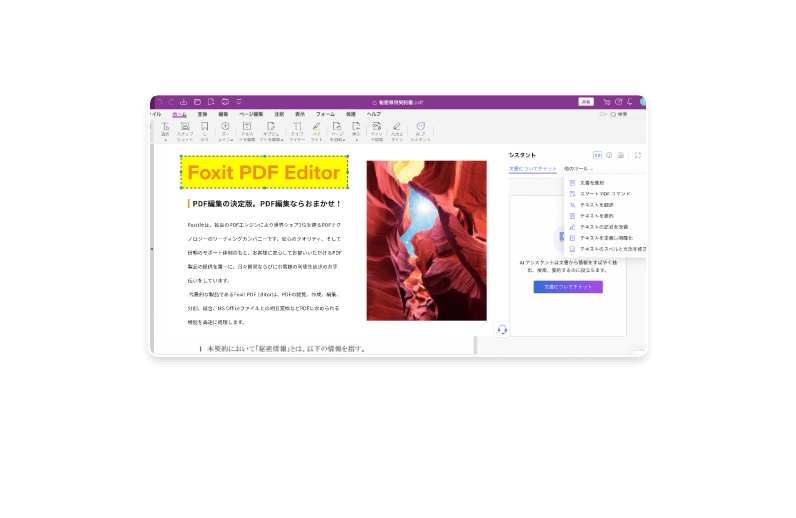Click the canyon photo in the document
The width and height of the screenshot is (796, 518).
click(x=426, y=240)
